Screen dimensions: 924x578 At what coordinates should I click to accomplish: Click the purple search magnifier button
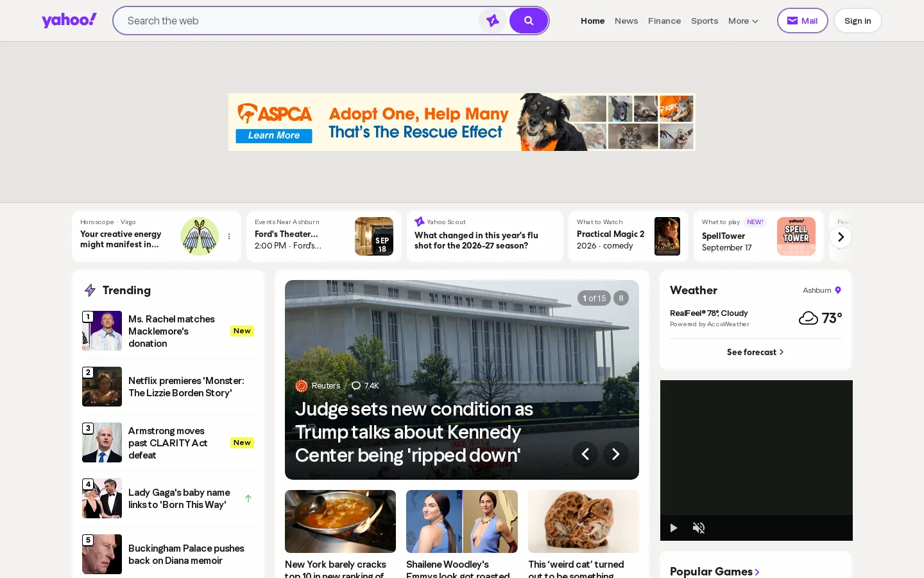tap(529, 21)
